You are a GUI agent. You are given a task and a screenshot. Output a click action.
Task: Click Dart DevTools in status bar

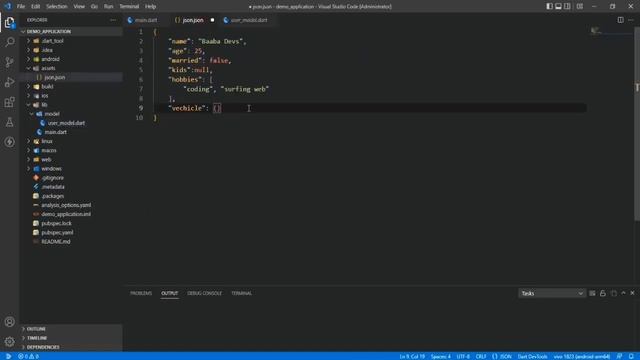532,356
